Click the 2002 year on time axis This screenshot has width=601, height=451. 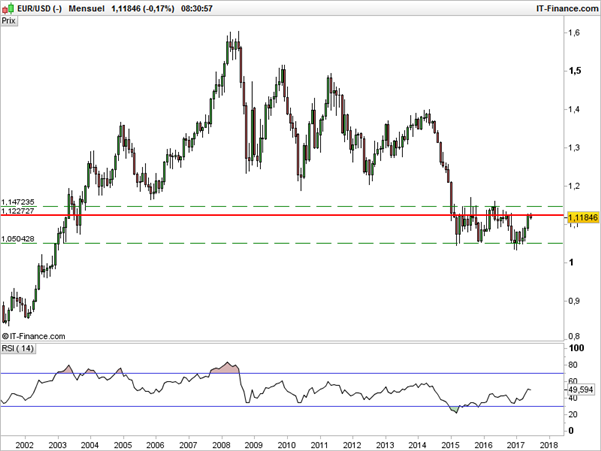pos(25,445)
